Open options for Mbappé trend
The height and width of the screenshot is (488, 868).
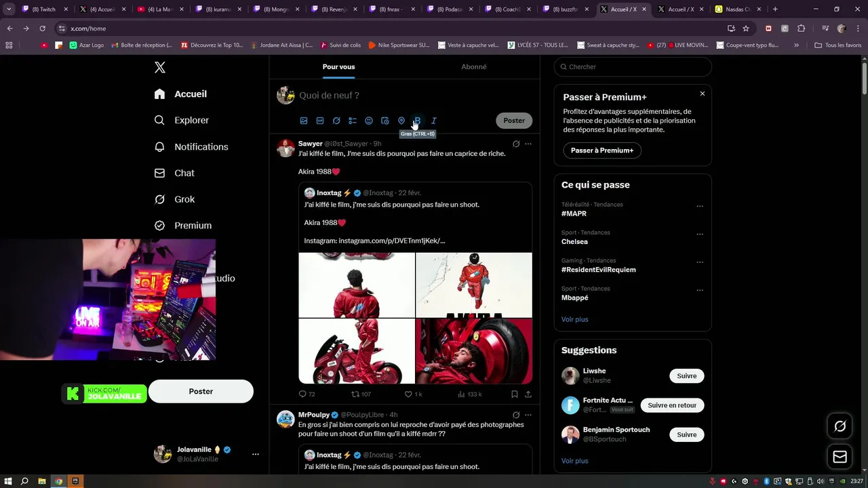(700, 290)
